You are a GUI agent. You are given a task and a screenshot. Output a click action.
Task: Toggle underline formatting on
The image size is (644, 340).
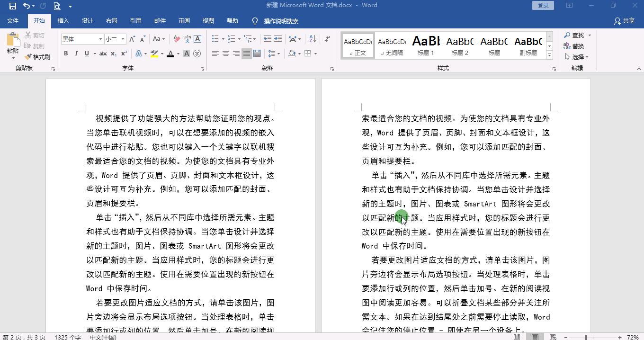pos(87,54)
